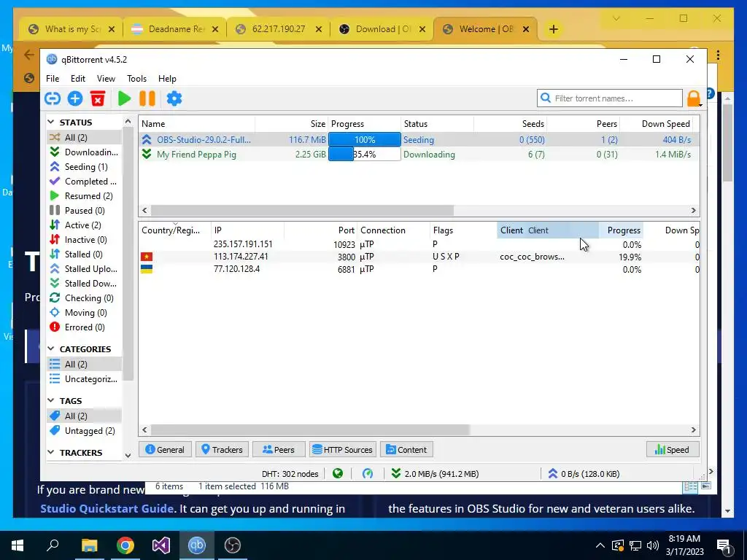This screenshot has width=747, height=560.
Task: Sort peers by Client column header
Action: [x=548, y=230]
